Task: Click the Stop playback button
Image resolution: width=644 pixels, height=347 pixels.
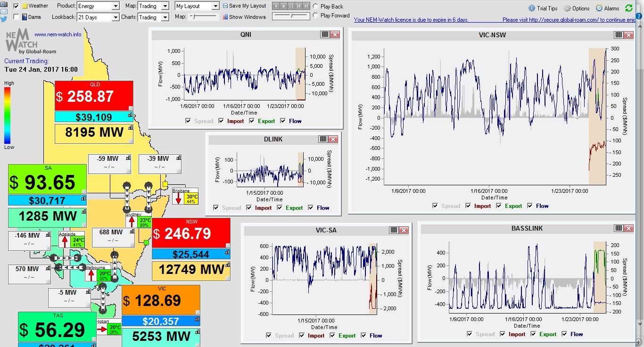Action: point(284,6)
